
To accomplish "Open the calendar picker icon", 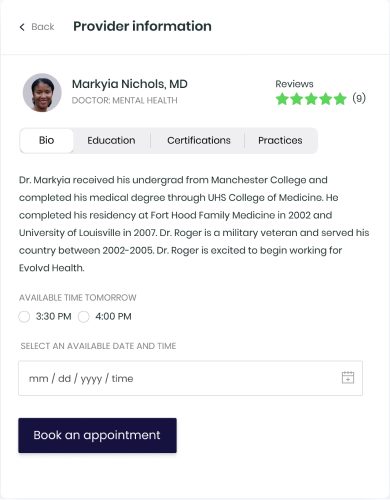I will 348,378.
